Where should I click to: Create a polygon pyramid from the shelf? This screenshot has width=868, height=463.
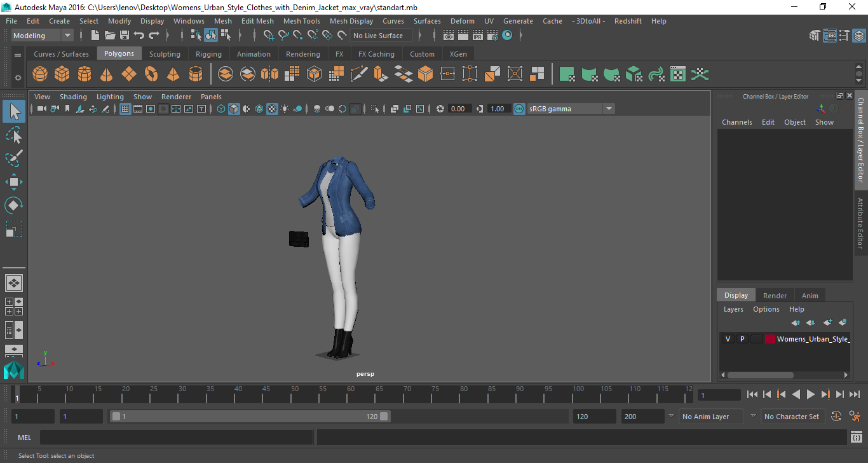click(173, 74)
